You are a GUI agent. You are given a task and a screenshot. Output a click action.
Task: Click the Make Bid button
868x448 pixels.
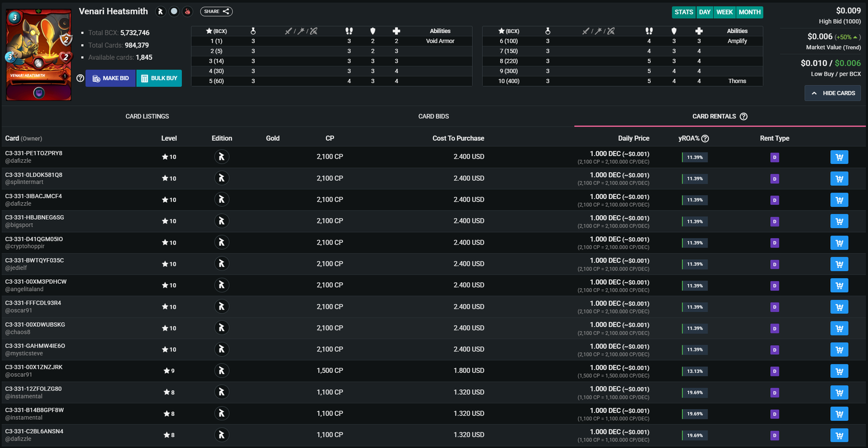pos(111,78)
